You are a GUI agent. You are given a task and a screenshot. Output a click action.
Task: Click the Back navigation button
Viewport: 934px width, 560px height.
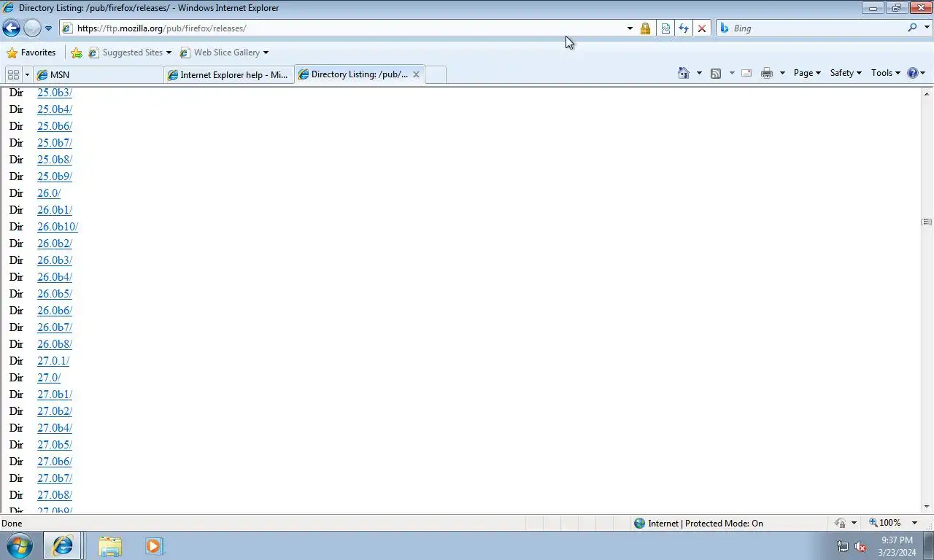[x=11, y=28]
